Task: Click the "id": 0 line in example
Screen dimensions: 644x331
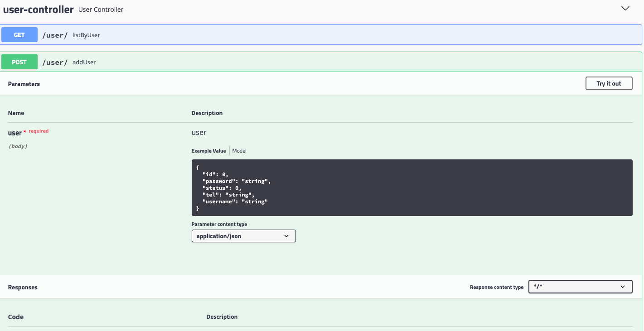Action: click(x=216, y=174)
